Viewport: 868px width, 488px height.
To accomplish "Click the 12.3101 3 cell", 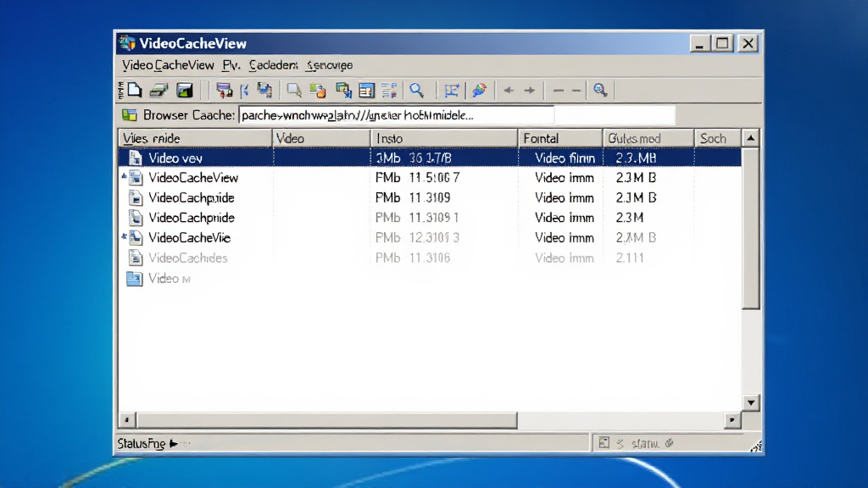I will point(435,237).
